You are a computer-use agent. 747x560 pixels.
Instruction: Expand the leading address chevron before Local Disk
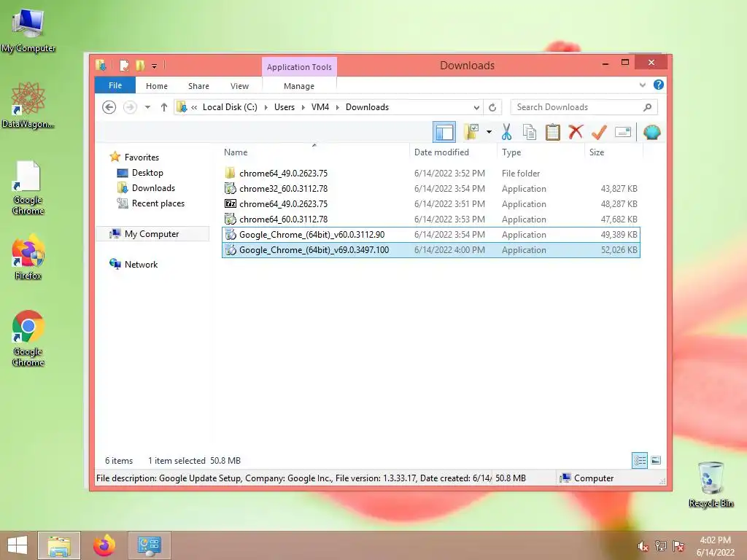click(194, 107)
